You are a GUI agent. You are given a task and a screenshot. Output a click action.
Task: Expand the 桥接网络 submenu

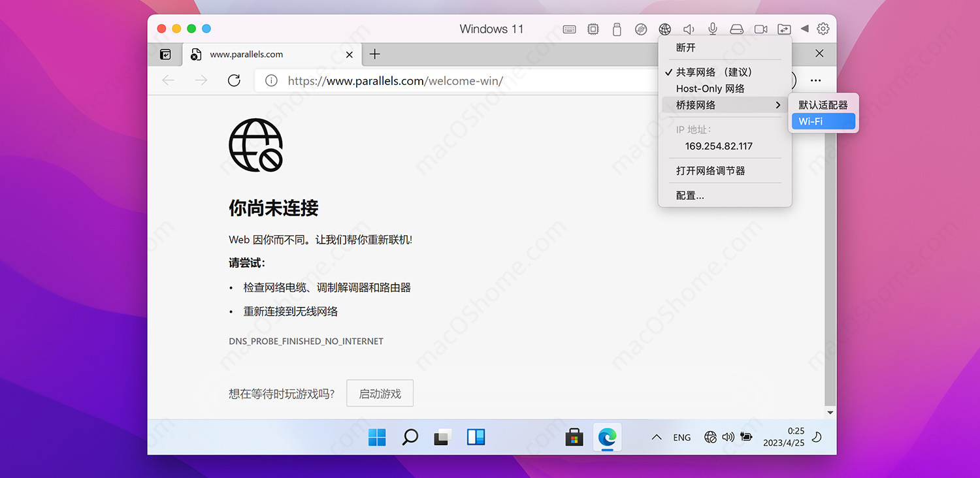(695, 104)
